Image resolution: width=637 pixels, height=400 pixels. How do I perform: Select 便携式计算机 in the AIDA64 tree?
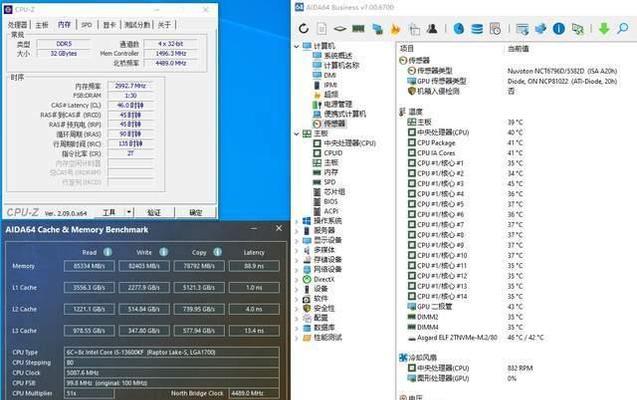click(345, 114)
